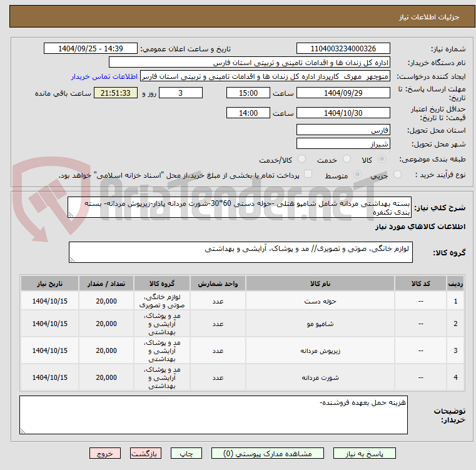Click the نام دستگاه خریدار field
The height and width of the screenshot is (470, 476).
point(249,63)
